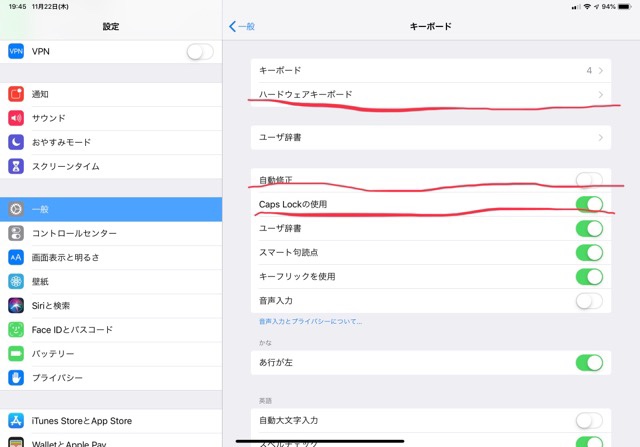The image size is (640, 447).
Task: Open 壁紙 settings entry
Action: tap(111, 282)
